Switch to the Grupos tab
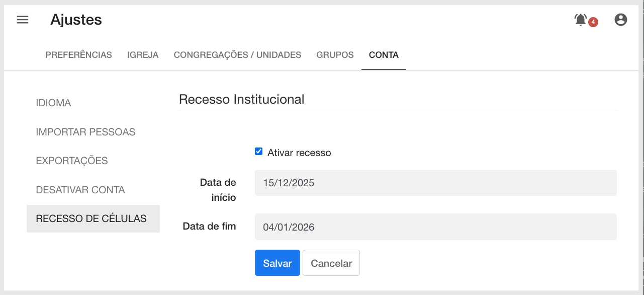Screen dimensions: 644x295 (x=335, y=55)
